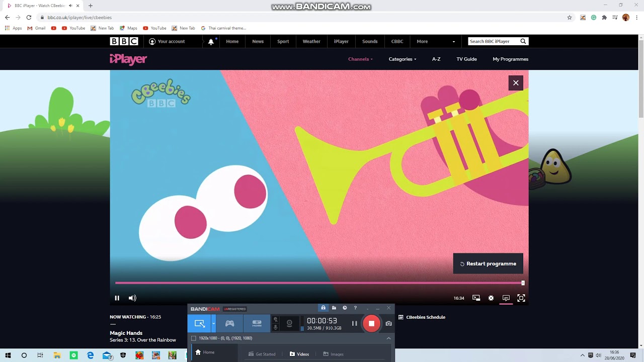Toggle subtitles in the video player
This screenshot has width=644, height=362.
click(506, 298)
